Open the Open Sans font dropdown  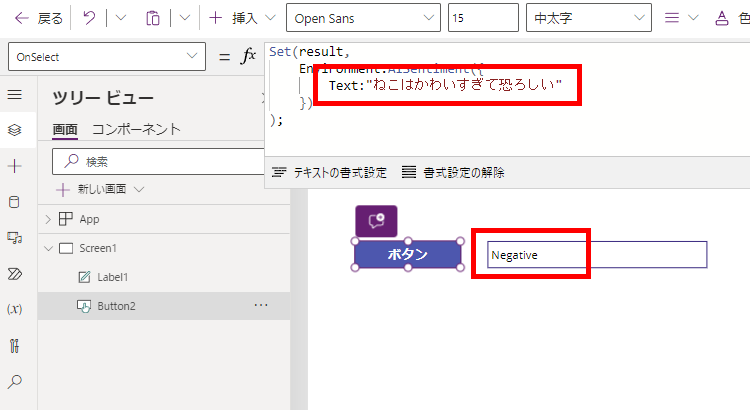[362, 18]
